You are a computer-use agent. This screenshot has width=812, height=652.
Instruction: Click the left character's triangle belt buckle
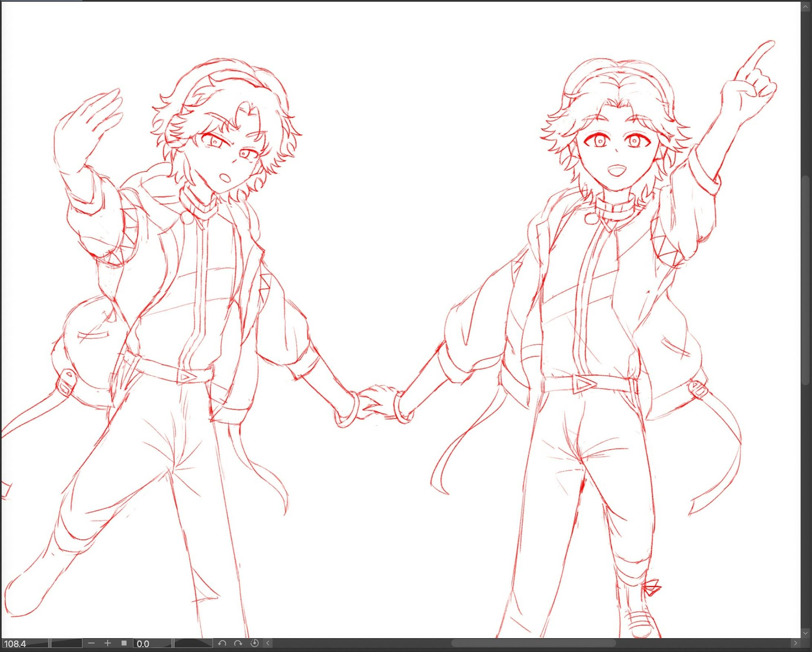(x=185, y=377)
